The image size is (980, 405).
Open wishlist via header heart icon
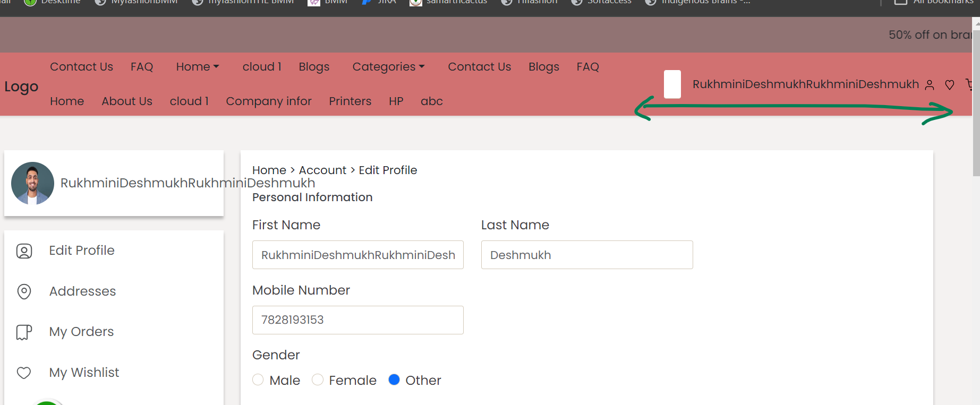click(950, 85)
